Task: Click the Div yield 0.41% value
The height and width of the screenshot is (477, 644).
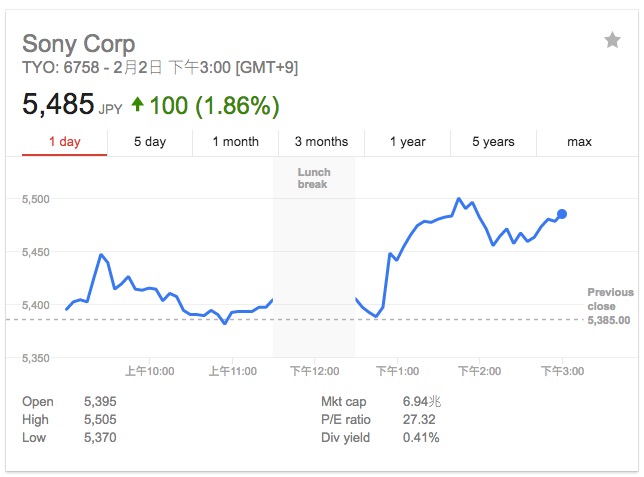Action: 421,437
